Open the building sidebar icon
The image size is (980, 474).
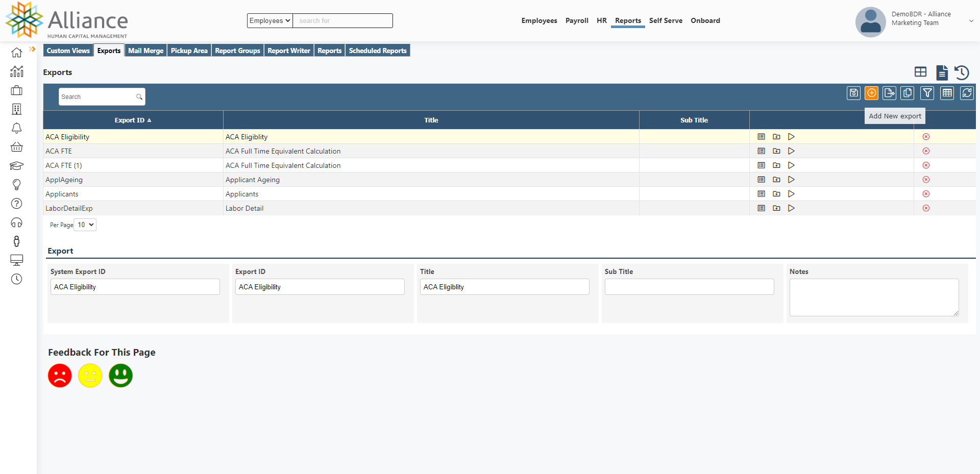17,109
